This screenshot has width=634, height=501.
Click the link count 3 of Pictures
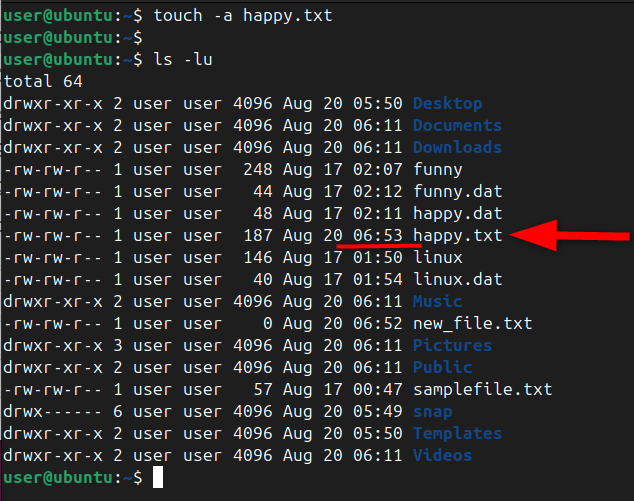point(118,346)
